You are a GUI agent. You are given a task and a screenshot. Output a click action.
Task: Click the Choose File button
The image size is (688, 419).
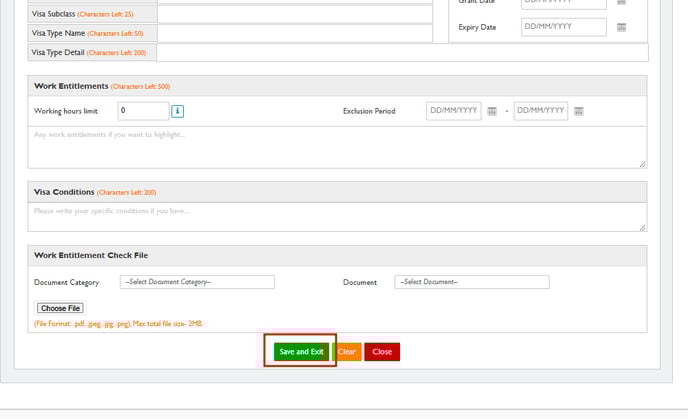tap(60, 308)
